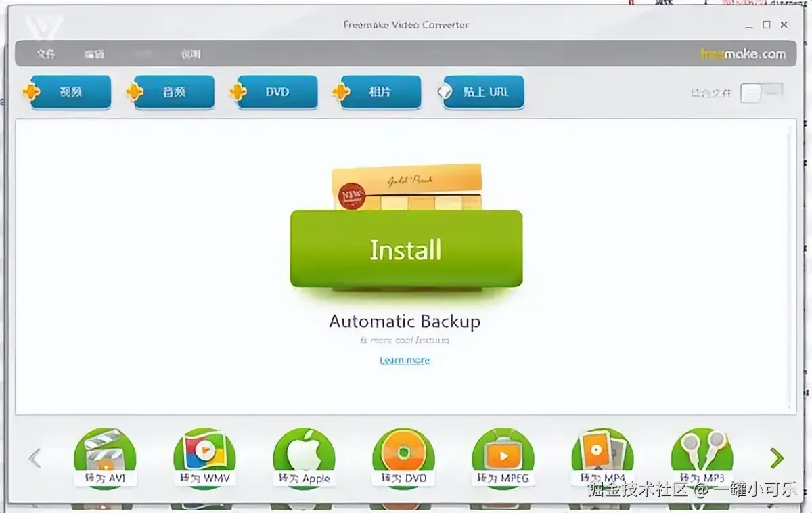Click the 贴上 URL (paste URL) button
The height and width of the screenshot is (513, 812).
click(x=482, y=92)
